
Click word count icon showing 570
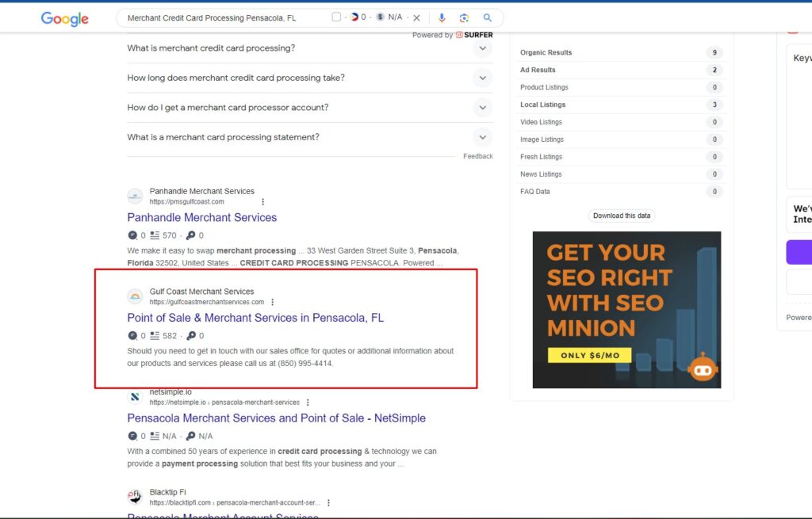[155, 235]
